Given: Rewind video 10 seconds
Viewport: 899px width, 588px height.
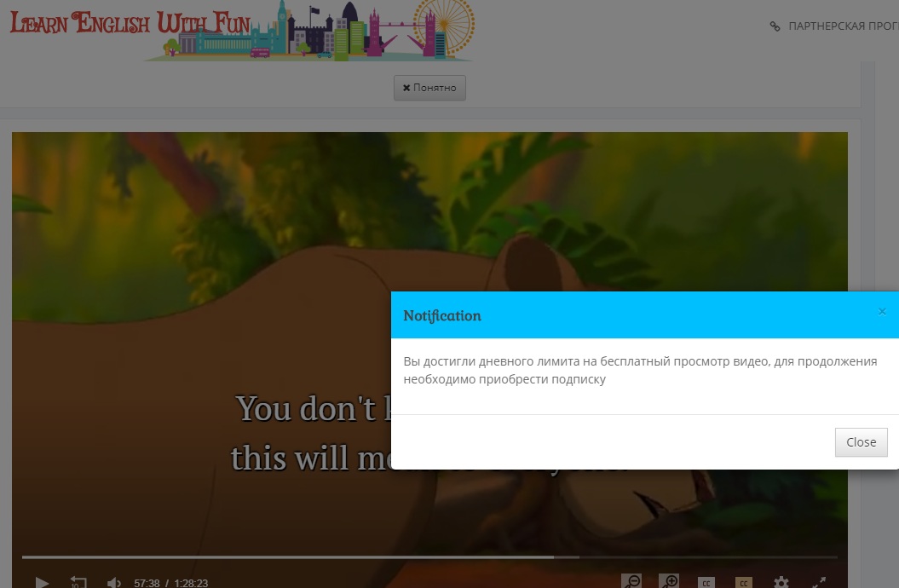Looking at the screenshot, I should pos(78,583).
